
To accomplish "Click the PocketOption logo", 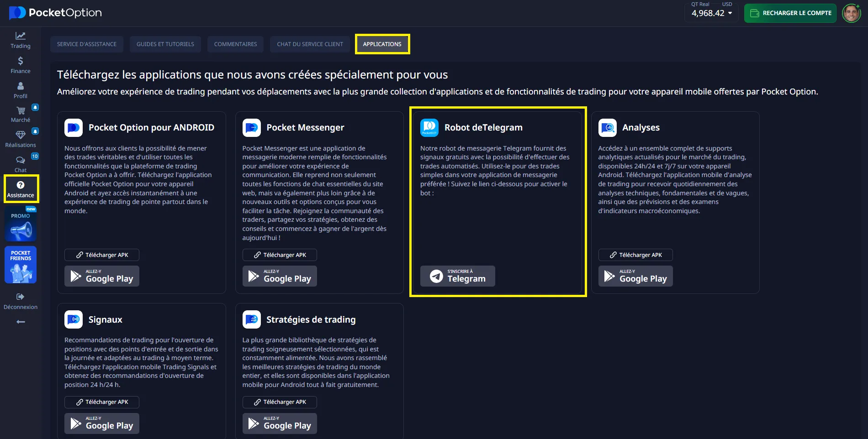I will tap(55, 13).
